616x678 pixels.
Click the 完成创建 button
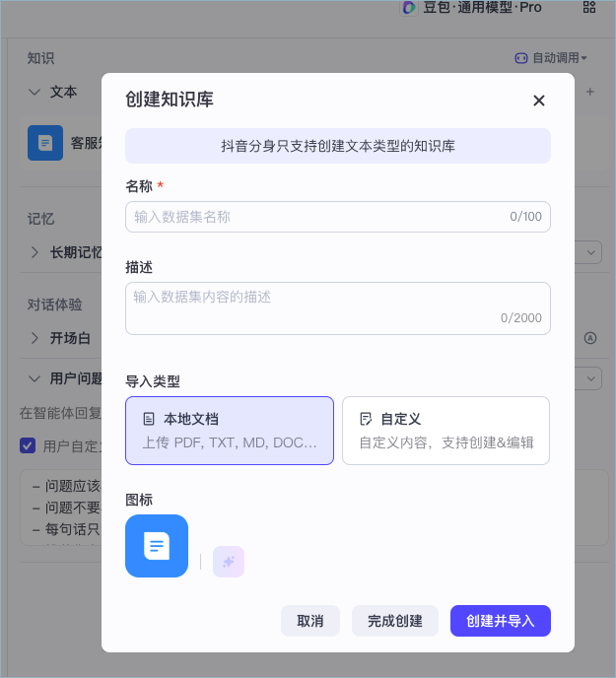(x=395, y=621)
